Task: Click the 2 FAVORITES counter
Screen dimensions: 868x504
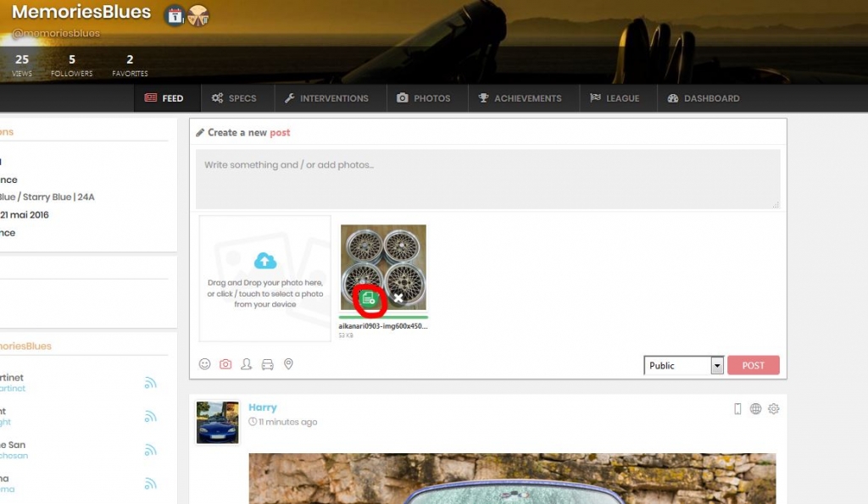Action: [x=130, y=64]
